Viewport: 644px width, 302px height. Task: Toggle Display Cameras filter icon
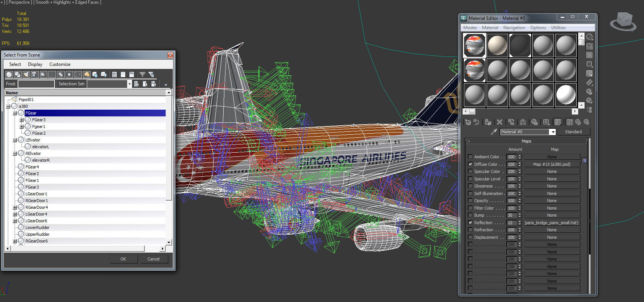point(35,74)
